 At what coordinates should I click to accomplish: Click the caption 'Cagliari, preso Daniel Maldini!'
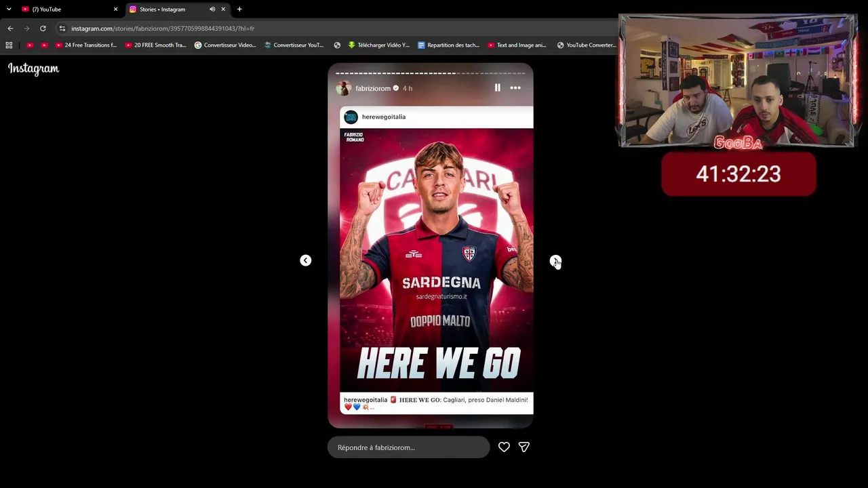click(485, 400)
